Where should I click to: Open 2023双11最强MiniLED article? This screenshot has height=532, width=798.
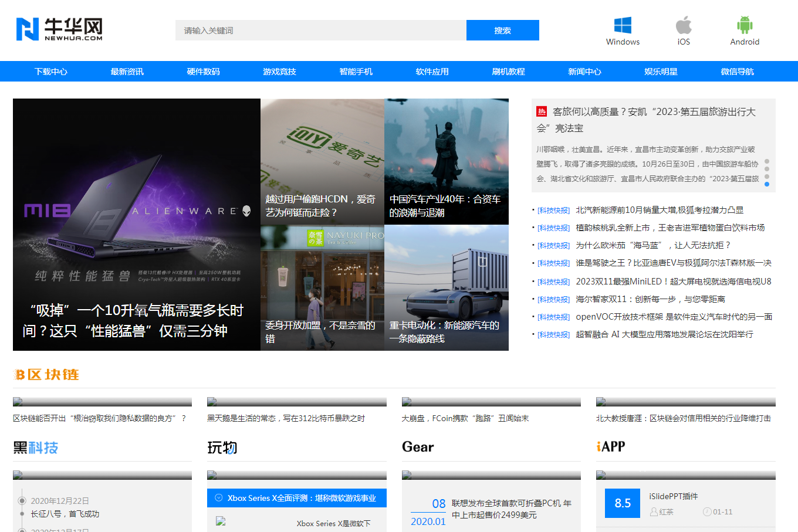click(x=674, y=282)
